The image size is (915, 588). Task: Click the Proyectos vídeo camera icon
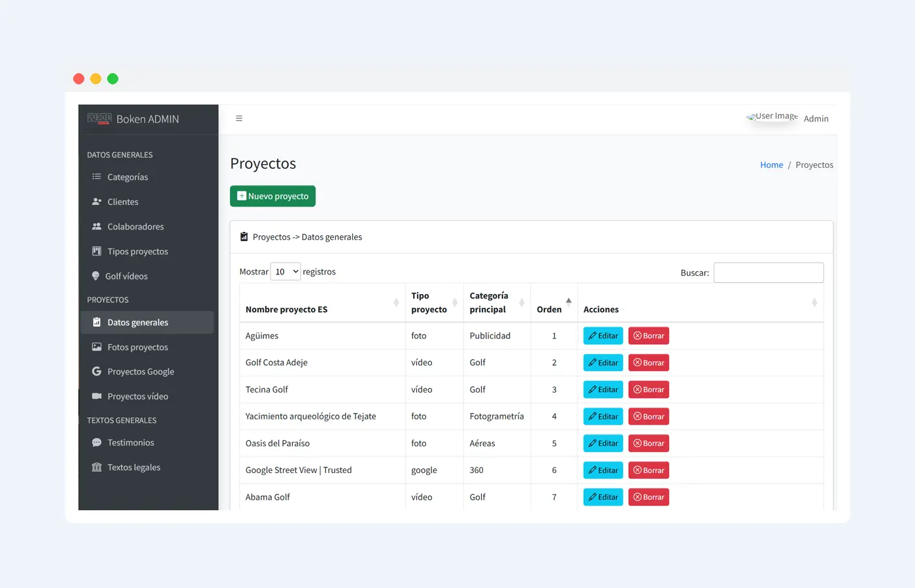(97, 397)
